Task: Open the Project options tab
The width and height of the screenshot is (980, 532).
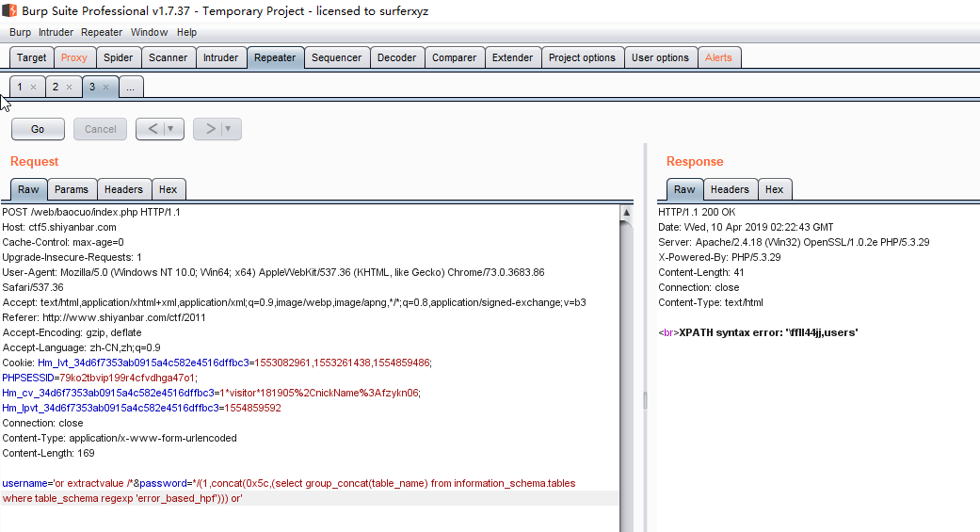Action: point(582,57)
